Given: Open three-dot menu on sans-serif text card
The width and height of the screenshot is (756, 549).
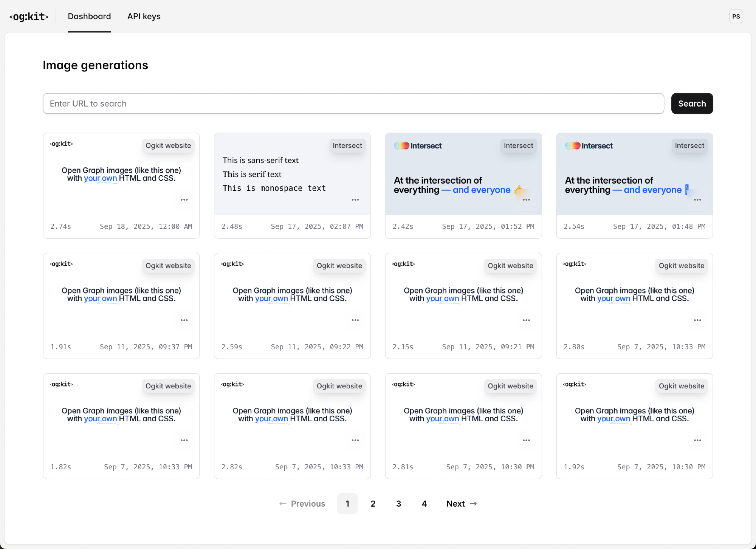Looking at the screenshot, I should coord(355,200).
